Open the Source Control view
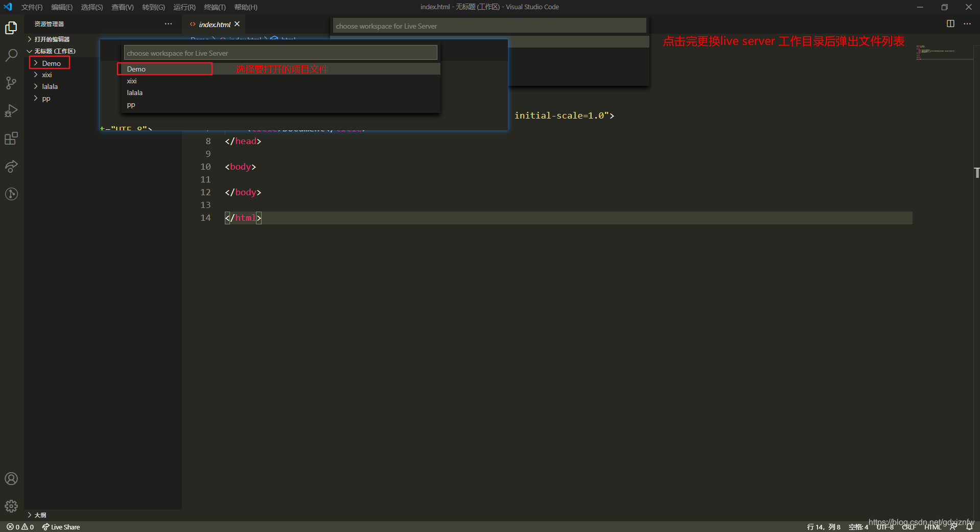The image size is (980, 532). point(11,83)
